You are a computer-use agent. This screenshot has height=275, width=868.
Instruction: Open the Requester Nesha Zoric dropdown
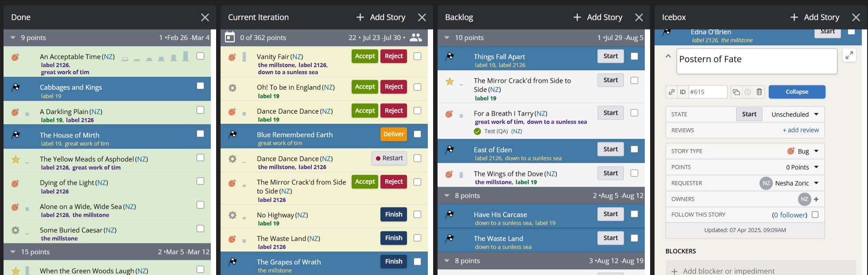tap(790, 183)
